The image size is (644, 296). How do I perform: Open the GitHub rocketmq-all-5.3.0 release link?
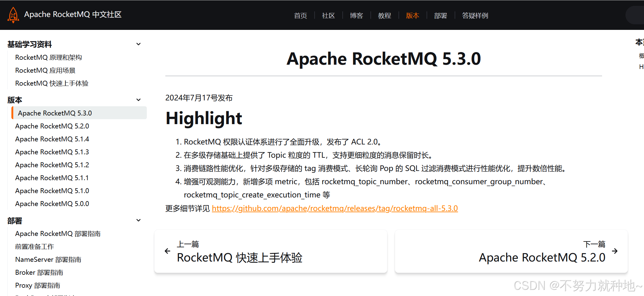pyautogui.click(x=335, y=209)
